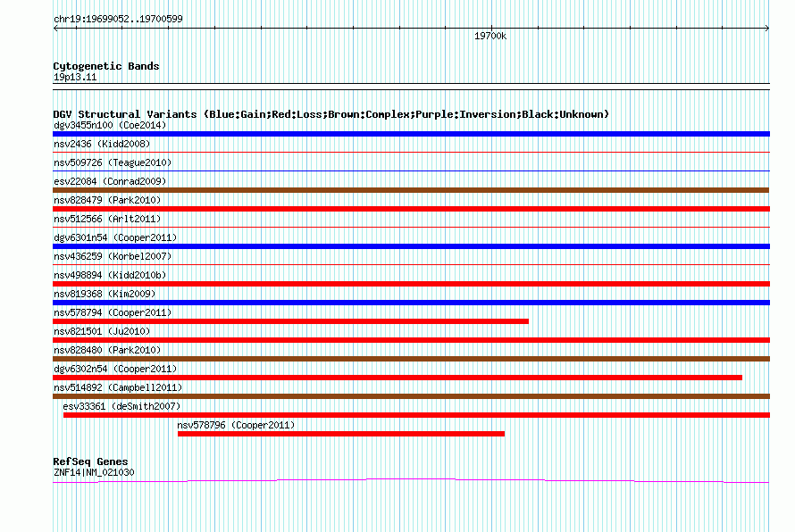Click the dgv3455n100 (Coe2014) label
This screenshot has height=532, width=795.
(x=110, y=125)
